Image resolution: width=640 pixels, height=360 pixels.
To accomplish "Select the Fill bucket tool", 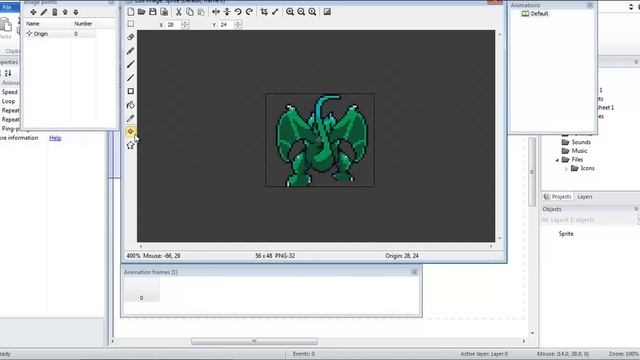I will (x=131, y=105).
